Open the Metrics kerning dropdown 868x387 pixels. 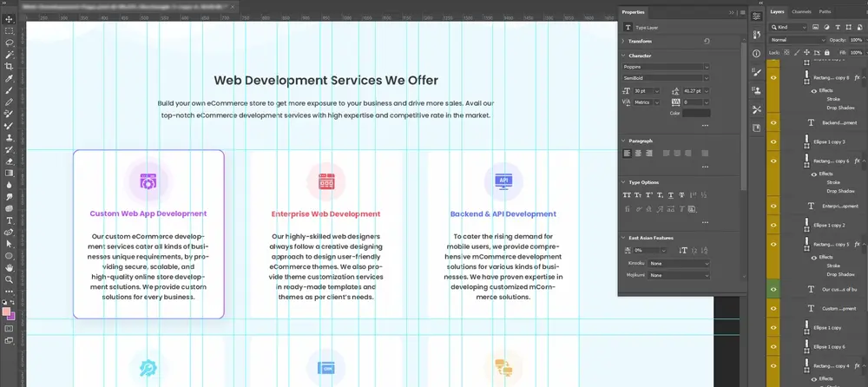647,102
